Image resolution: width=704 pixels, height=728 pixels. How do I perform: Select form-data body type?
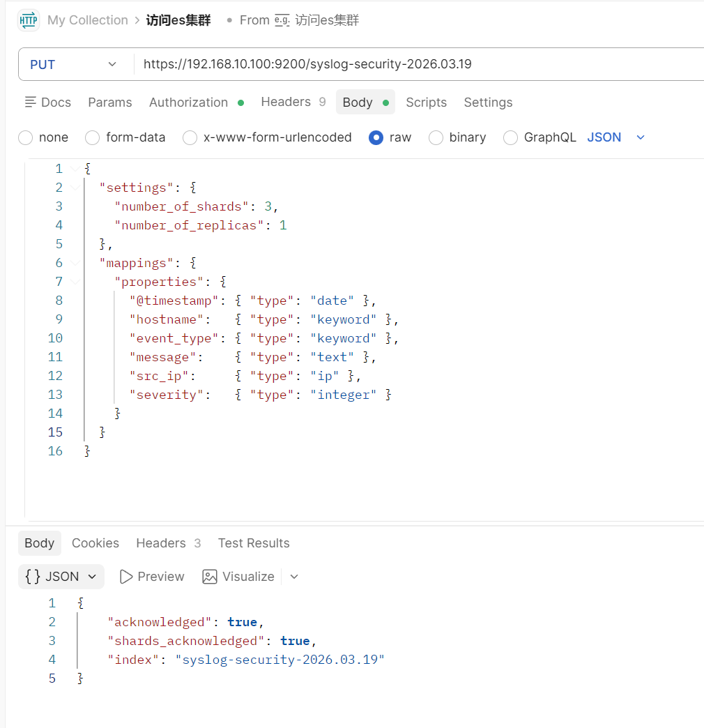click(x=92, y=137)
